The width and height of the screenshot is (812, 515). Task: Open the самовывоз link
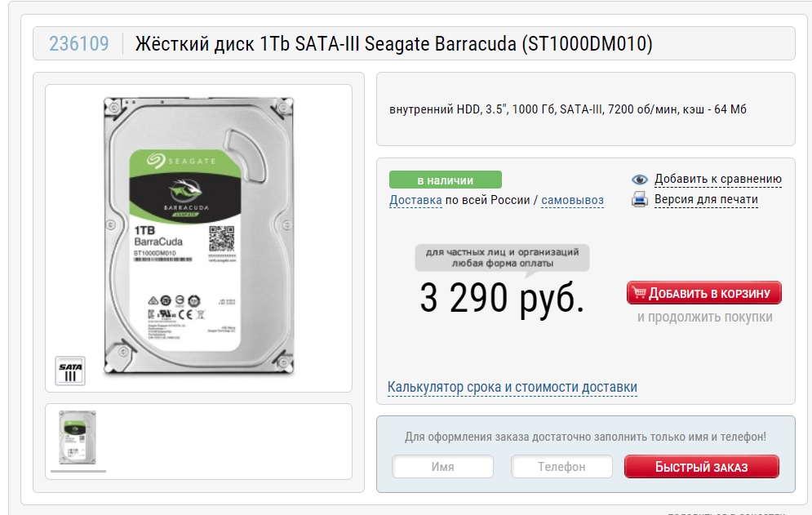[572, 200]
